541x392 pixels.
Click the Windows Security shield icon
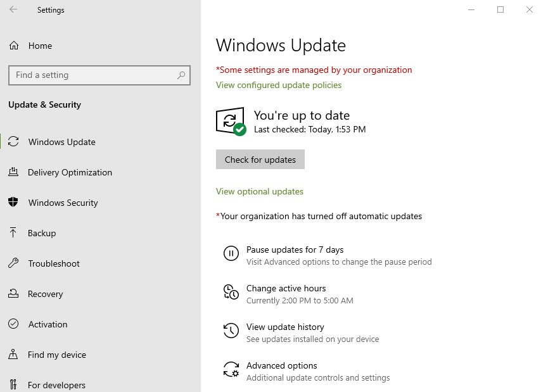tap(13, 202)
